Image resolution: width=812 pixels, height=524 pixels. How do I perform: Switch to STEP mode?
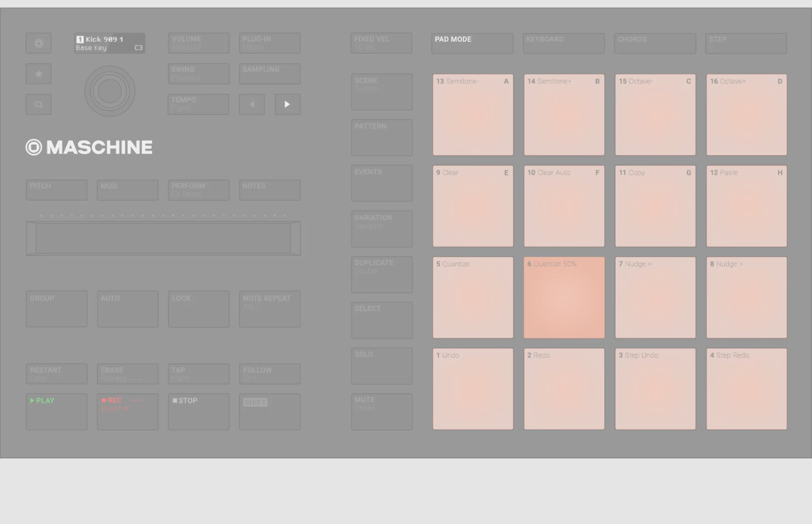coord(746,43)
